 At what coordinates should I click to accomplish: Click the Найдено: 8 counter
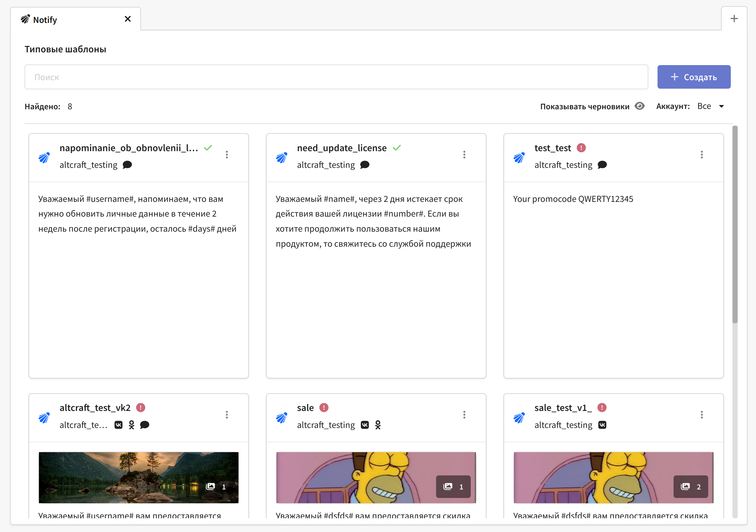(48, 106)
